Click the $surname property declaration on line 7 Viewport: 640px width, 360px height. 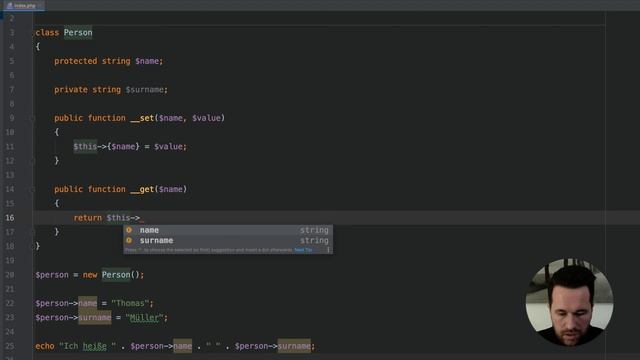click(x=144, y=90)
